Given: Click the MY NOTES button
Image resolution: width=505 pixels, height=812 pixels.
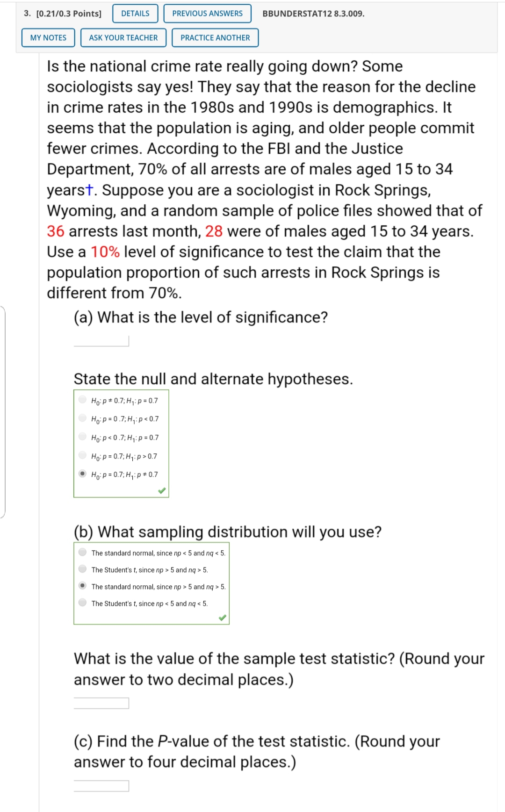Looking at the screenshot, I should [48, 38].
